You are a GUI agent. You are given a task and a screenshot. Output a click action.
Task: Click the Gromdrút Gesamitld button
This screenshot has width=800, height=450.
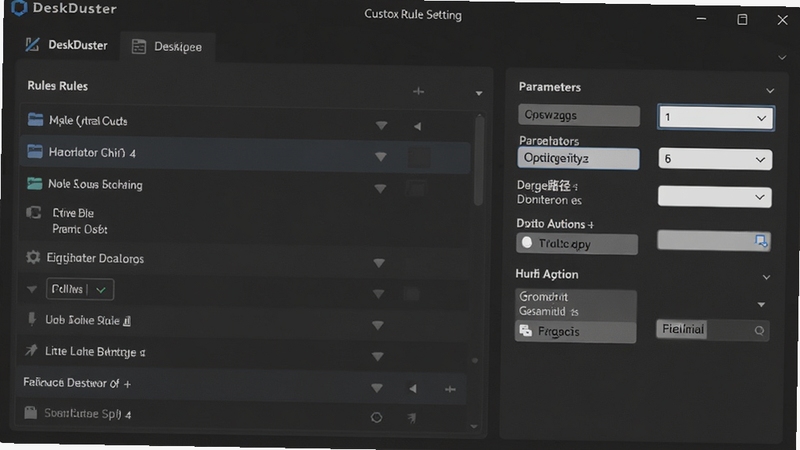point(576,305)
